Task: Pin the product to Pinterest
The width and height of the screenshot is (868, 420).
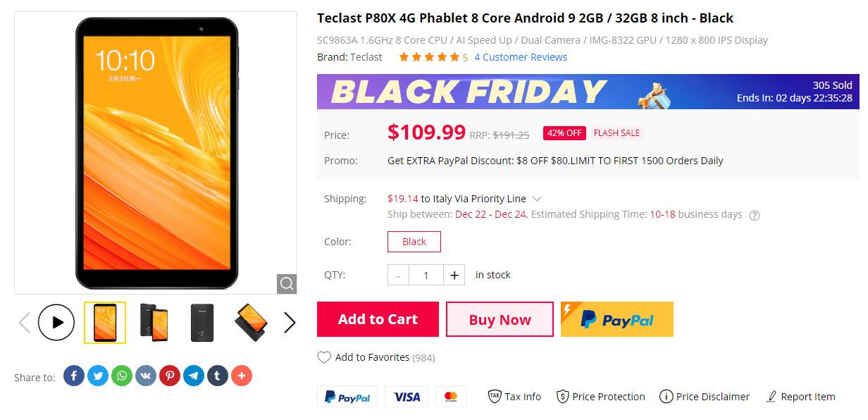Action: point(170,376)
